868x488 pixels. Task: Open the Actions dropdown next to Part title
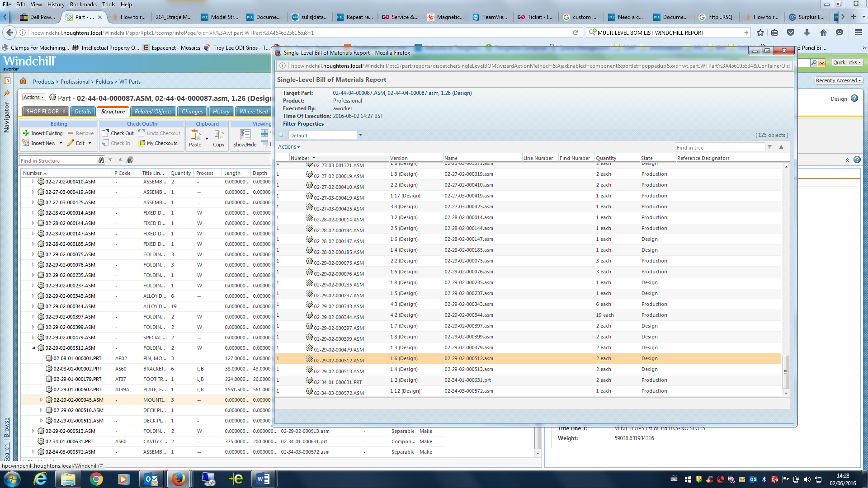(34, 98)
